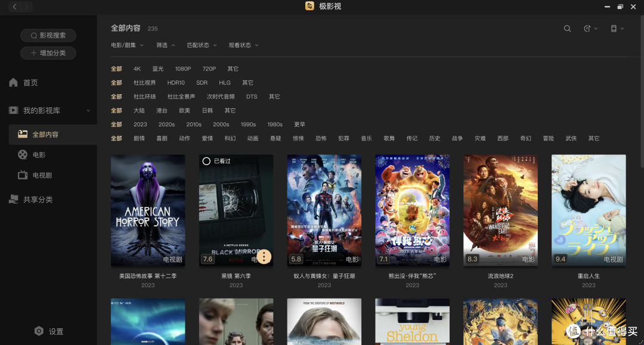Select 电视剧 in sidebar

42,175
